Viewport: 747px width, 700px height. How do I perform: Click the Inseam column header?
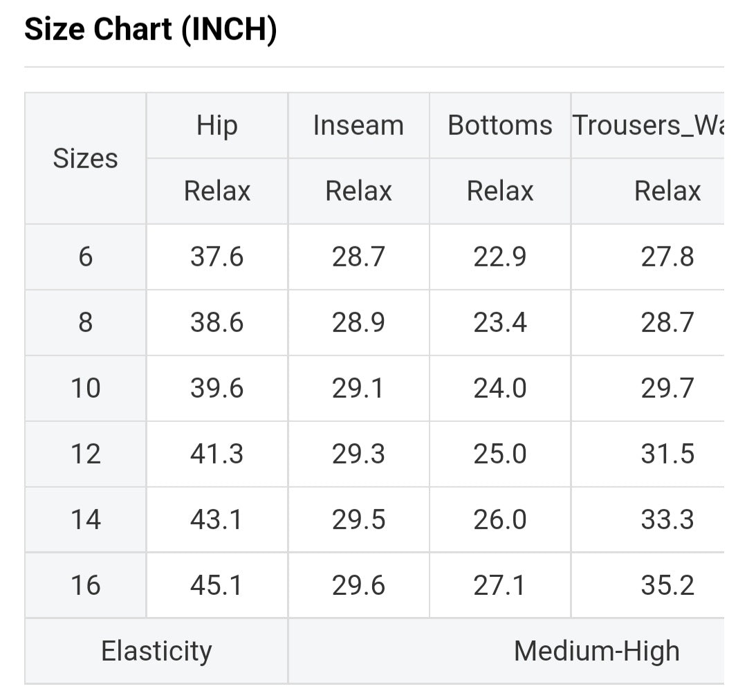point(358,126)
